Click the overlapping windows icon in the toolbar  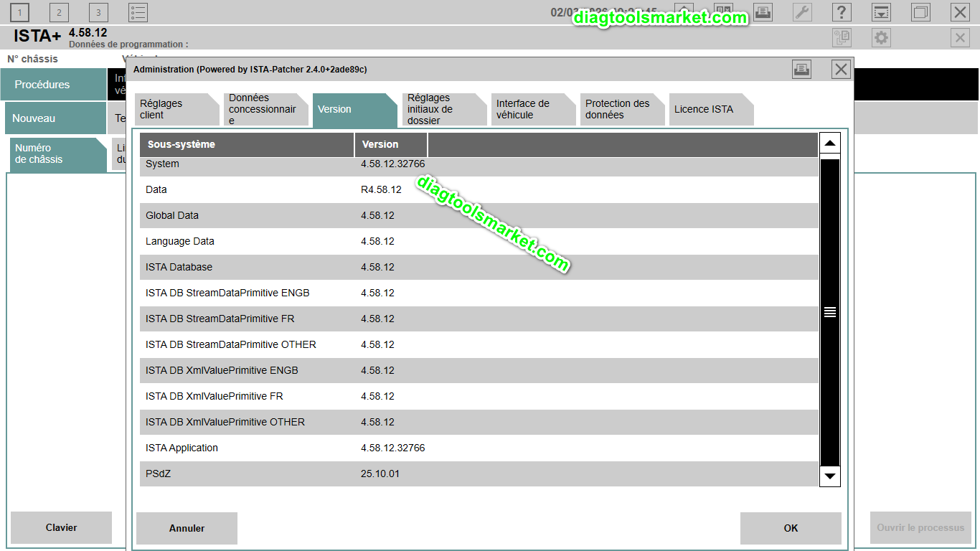point(920,11)
